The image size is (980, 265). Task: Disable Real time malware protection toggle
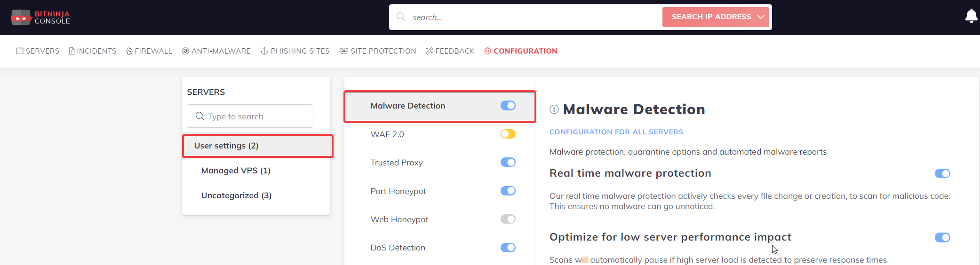click(x=942, y=173)
